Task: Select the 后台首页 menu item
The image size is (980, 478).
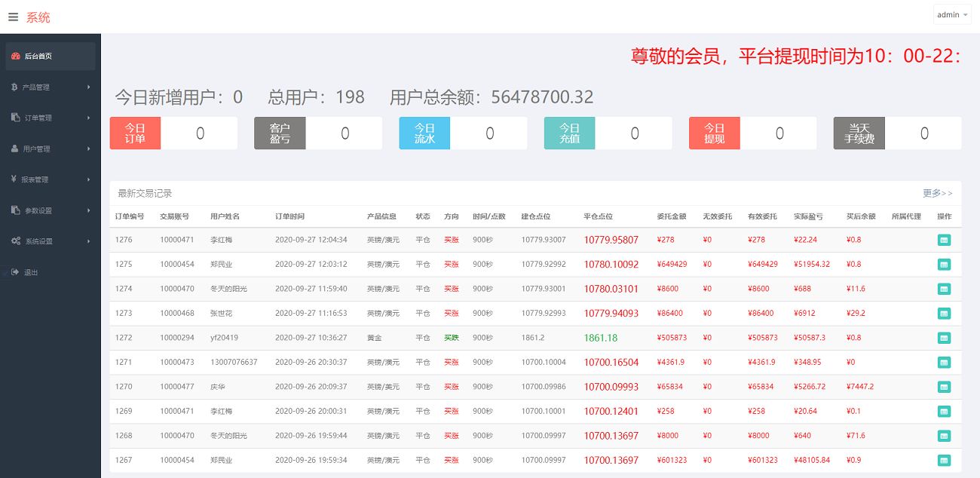Action: pyautogui.click(x=38, y=57)
